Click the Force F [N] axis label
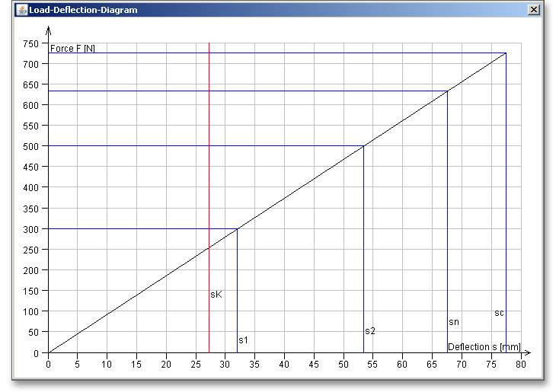 click(73, 49)
